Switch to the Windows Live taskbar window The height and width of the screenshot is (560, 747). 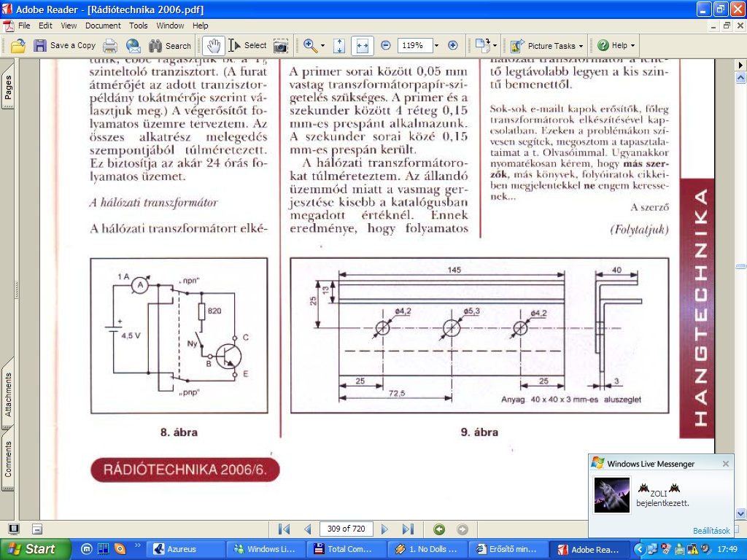pos(265,549)
